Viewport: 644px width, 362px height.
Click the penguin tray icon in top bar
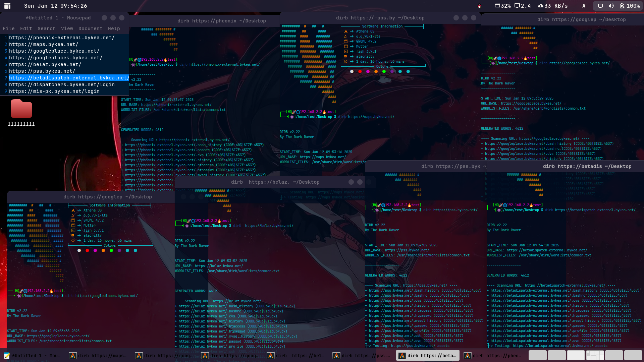(479, 6)
